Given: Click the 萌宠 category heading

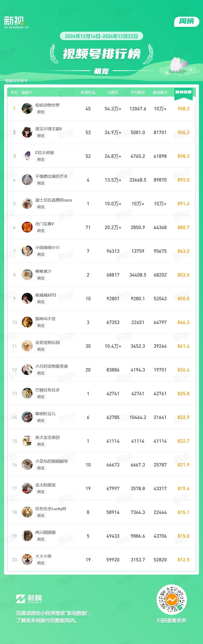Looking at the screenshot, I should tap(101, 71).
